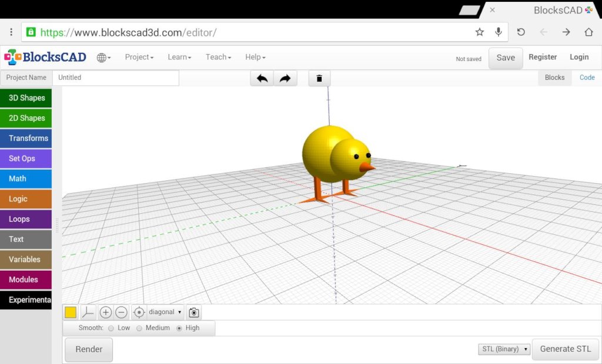The width and height of the screenshot is (602, 364).
Task: Open the Transforms block category
Action: pyautogui.click(x=26, y=139)
